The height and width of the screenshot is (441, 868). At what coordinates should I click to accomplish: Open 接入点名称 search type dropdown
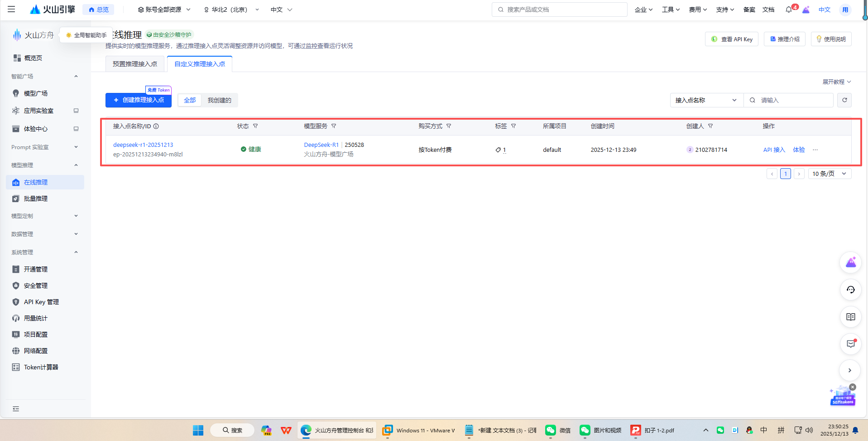(x=706, y=100)
